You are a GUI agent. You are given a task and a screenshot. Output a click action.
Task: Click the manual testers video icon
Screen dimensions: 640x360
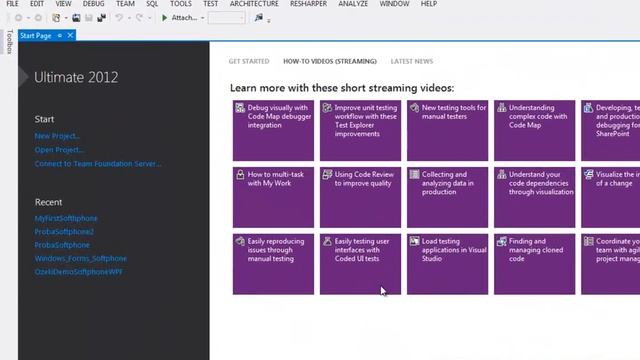pos(414,108)
